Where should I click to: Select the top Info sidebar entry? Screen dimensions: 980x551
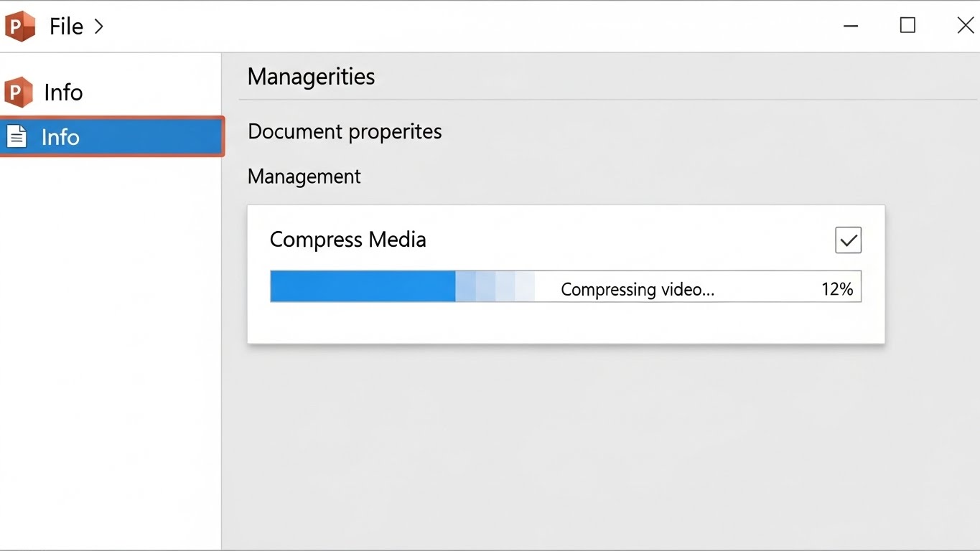coord(63,93)
